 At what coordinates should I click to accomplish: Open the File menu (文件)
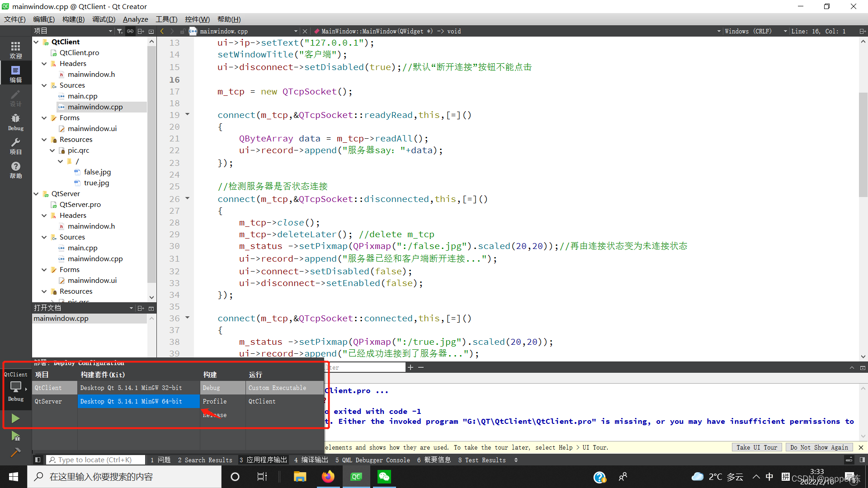15,19
